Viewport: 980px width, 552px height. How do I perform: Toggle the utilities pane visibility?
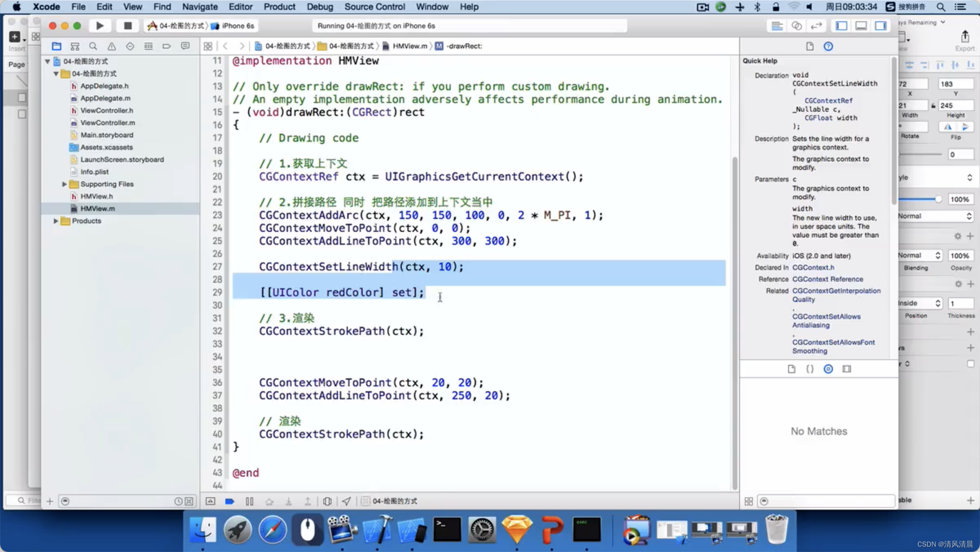tap(881, 26)
